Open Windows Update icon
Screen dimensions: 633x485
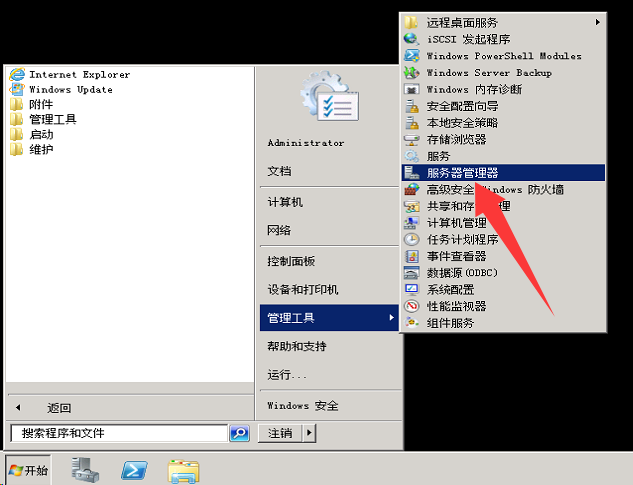tap(17, 89)
